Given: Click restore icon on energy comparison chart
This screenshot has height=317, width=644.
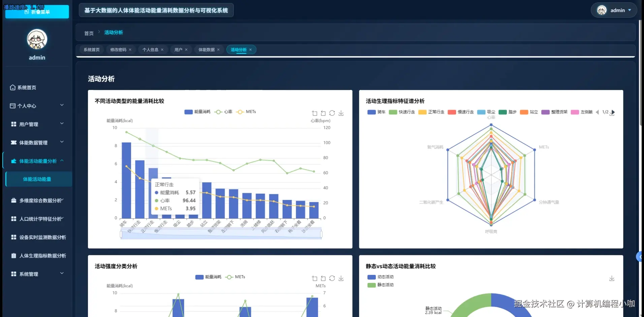Looking at the screenshot, I should [x=332, y=113].
